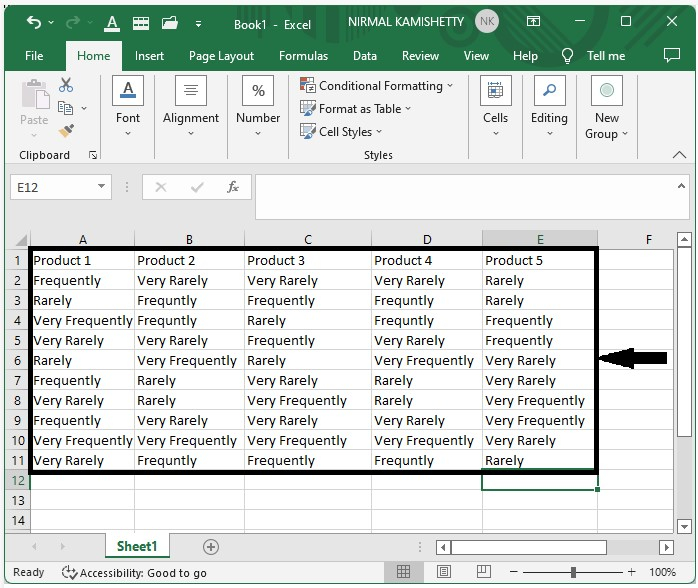Click the Accessibility checker status icon
This screenshot has height=588, width=698.
tap(69, 572)
